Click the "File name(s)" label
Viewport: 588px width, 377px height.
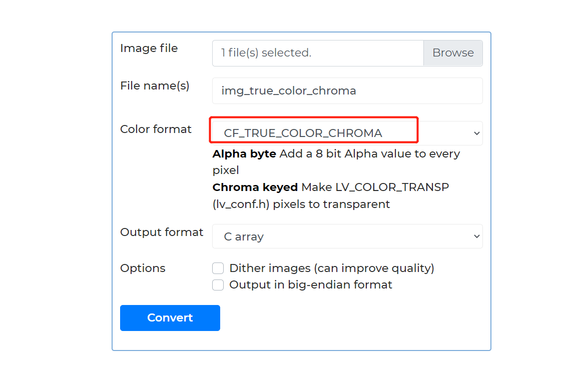point(155,86)
